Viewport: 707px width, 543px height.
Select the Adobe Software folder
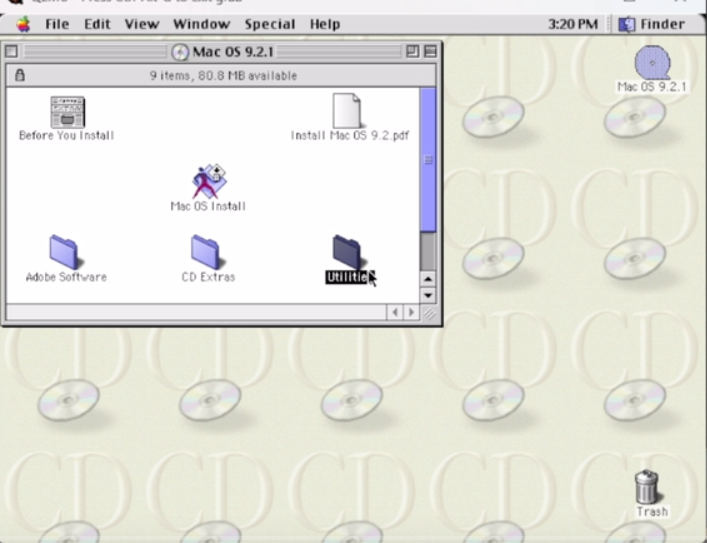pos(65,252)
